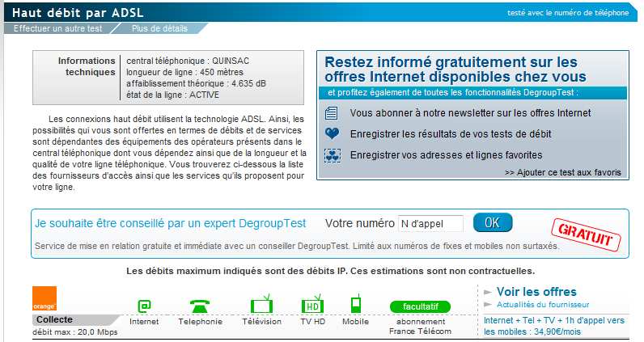Screen dimensions: 644x342
Task: Open Actualités du fournisseur link
Action: (x=543, y=305)
